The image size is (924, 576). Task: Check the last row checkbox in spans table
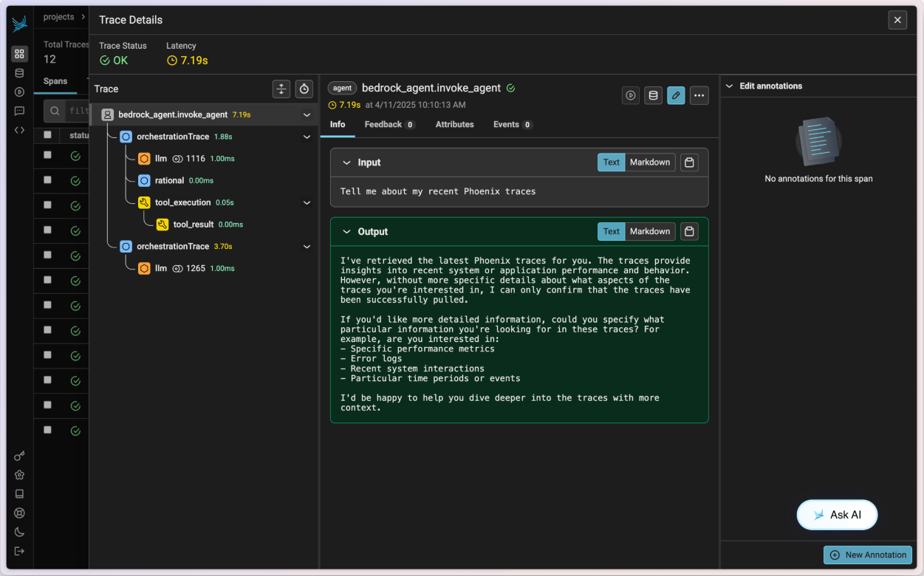point(47,430)
